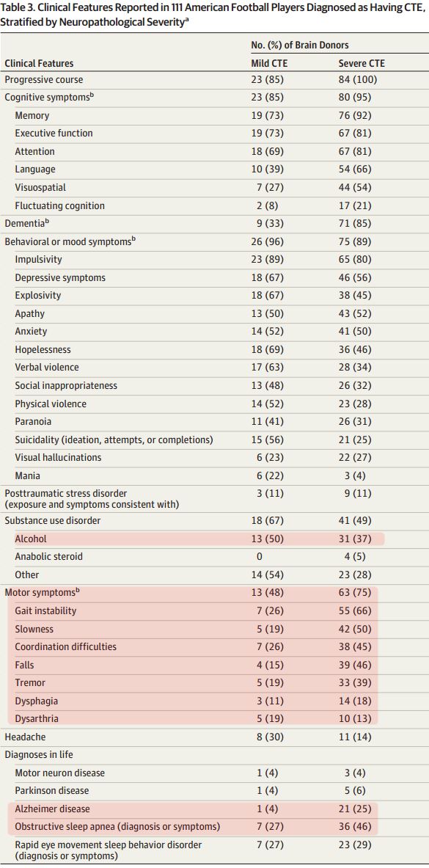Select the Substance use disorder row
This screenshot has width=429, height=868.
pyautogui.click(x=214, y=521)
